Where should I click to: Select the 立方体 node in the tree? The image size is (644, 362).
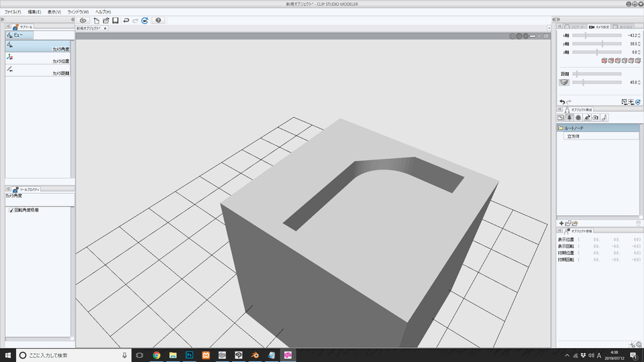click(x=573, y=135)
